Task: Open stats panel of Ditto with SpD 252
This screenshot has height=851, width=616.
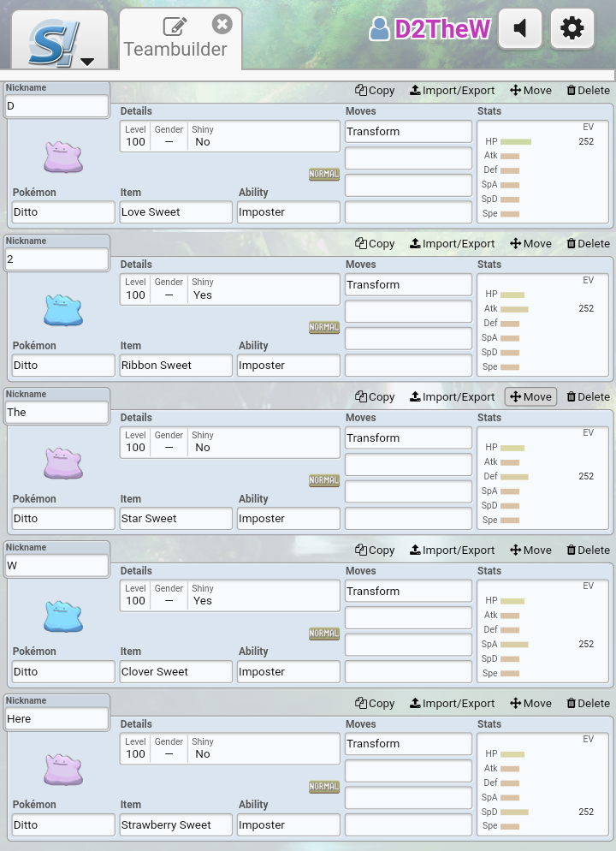Action: tap(542, 784)
